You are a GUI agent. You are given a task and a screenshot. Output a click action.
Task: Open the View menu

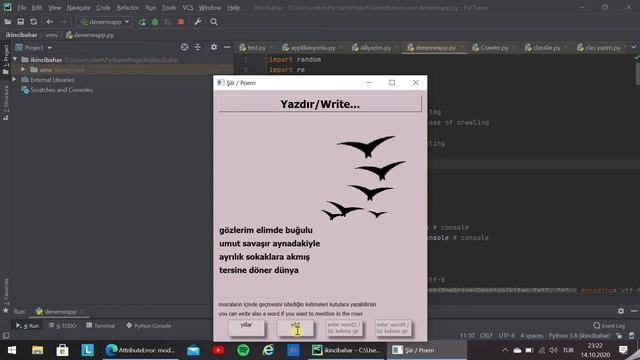pyautogui.click(x=54, y=8)
